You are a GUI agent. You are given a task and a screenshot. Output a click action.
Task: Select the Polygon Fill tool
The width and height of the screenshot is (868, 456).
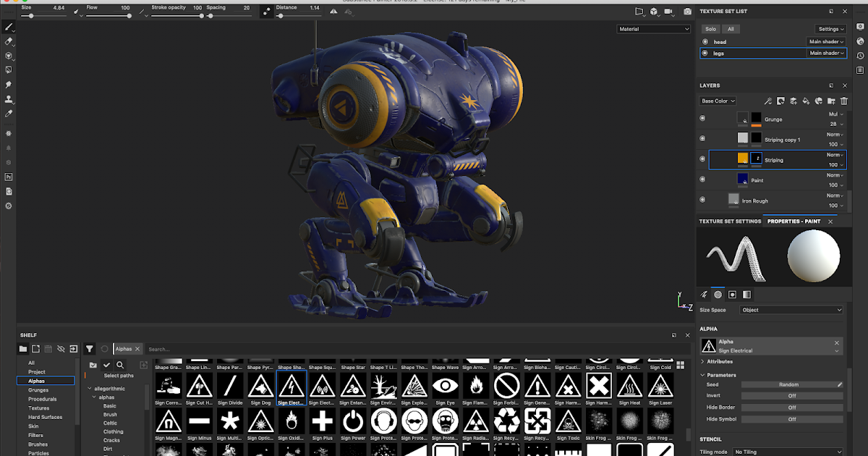coord(9,70)
